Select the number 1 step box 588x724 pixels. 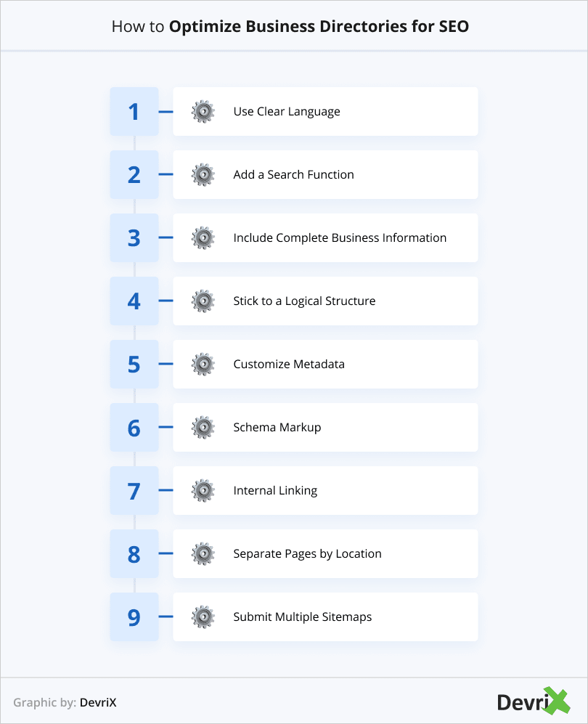point(134,112)
